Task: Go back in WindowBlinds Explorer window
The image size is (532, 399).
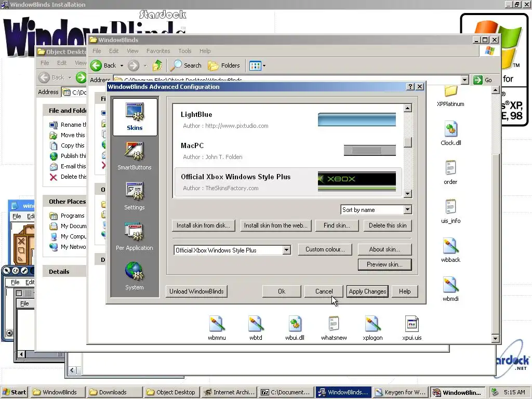Action: 103,65
